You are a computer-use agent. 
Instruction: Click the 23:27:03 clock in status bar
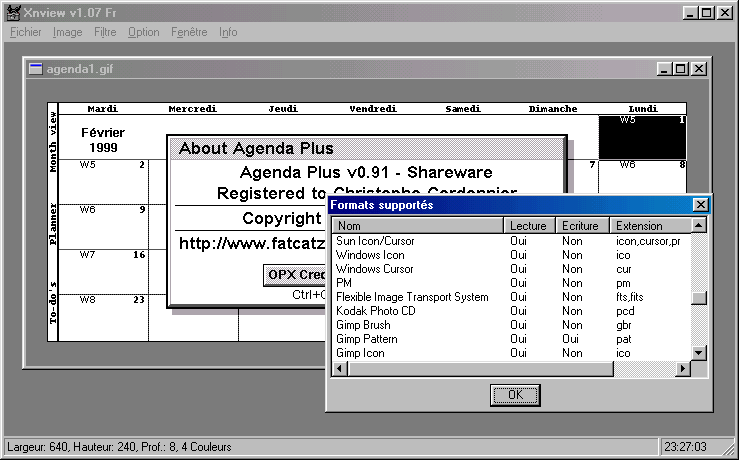click(685, 447)
